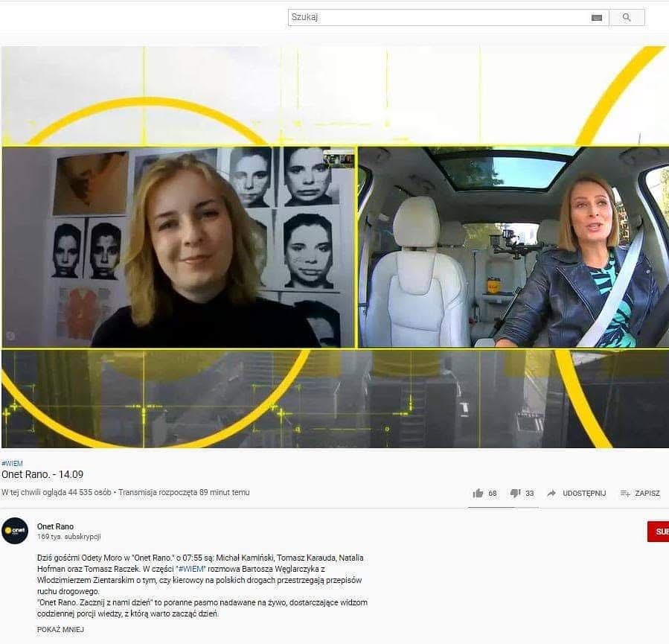
Task: Click the red subscribe button
Action: click(658, 532)
